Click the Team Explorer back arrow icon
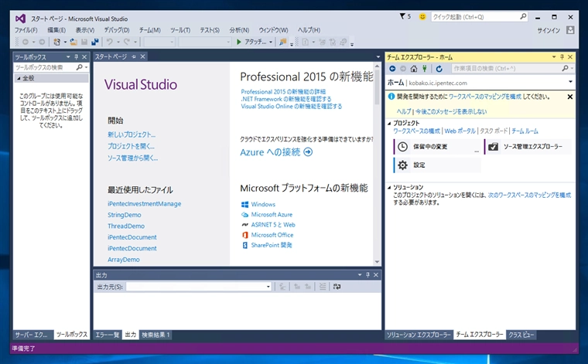 [x=392, y=69]
